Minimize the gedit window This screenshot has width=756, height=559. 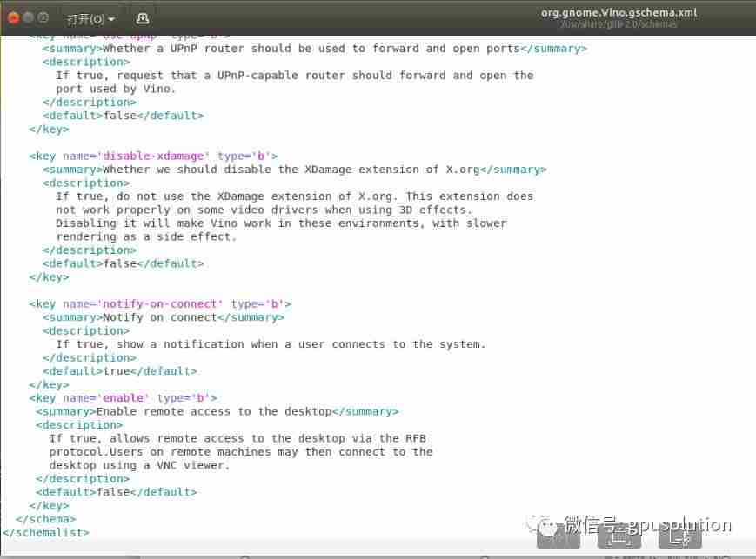pyautogui.click(x=29, y=18)
